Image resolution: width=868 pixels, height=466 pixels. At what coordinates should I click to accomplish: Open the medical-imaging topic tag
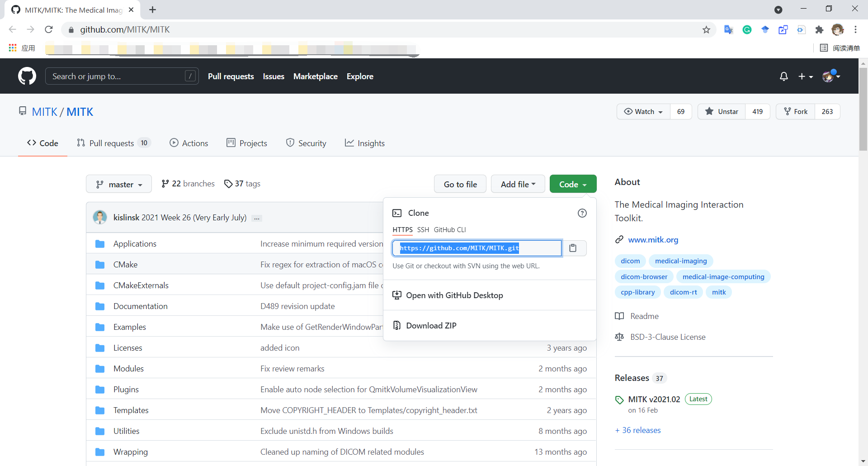(x=681, y=261)
